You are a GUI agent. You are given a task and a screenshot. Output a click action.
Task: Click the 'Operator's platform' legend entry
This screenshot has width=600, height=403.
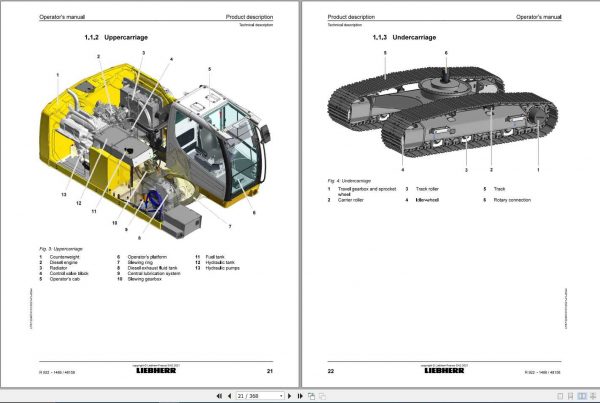(147, 257)
